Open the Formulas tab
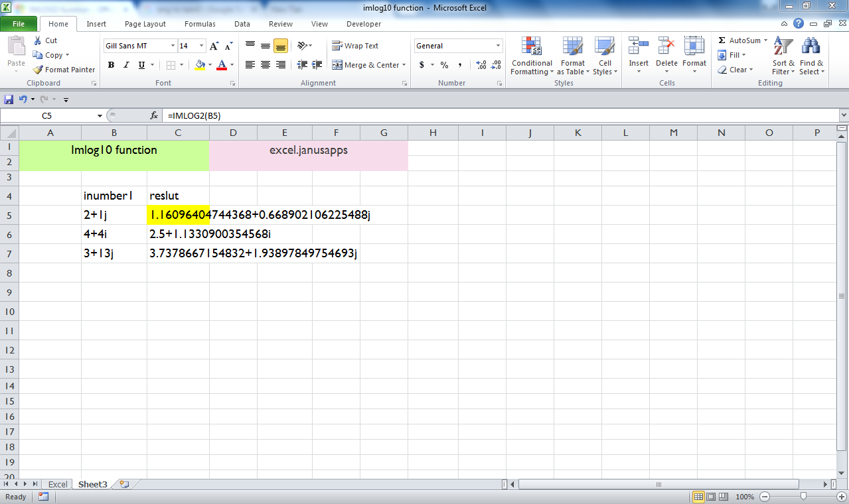This screenshot has height=504, width=849. [200, 24]
